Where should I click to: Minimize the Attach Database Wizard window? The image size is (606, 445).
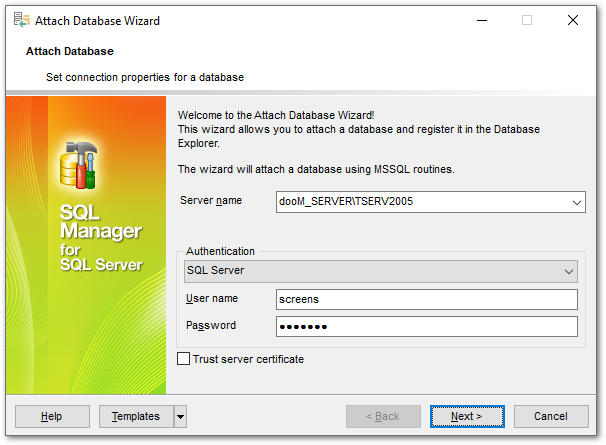pyautogui.click(x=482, y=20)
